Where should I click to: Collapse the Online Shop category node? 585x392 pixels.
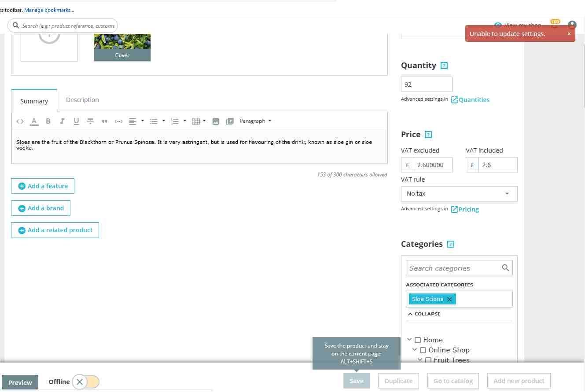pos(415,350)
